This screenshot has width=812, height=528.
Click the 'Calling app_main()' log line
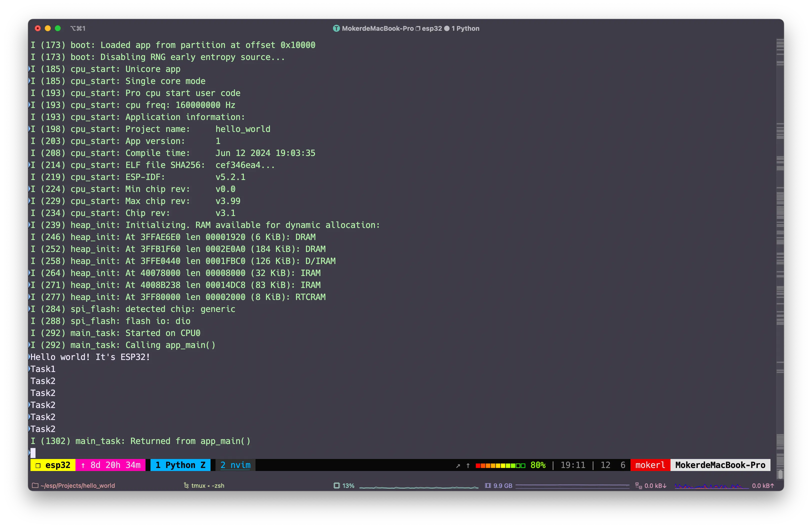click(123, 345)
